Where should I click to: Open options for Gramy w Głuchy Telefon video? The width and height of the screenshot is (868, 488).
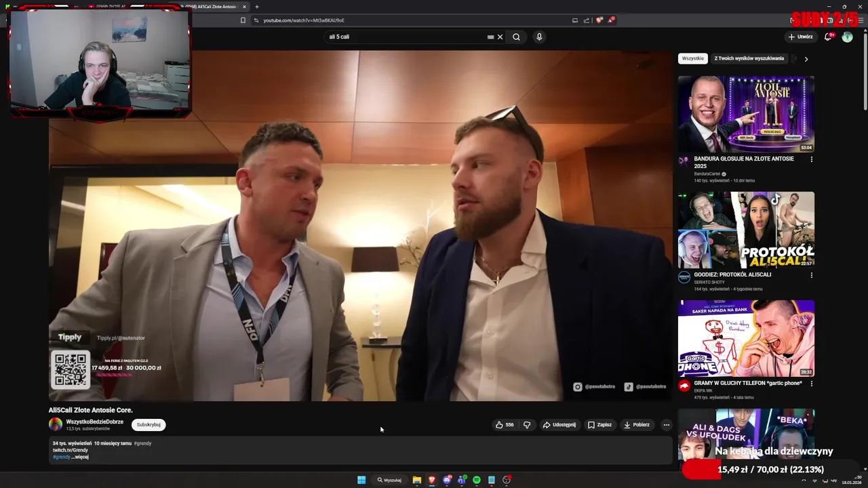click(x=811, y=384)
